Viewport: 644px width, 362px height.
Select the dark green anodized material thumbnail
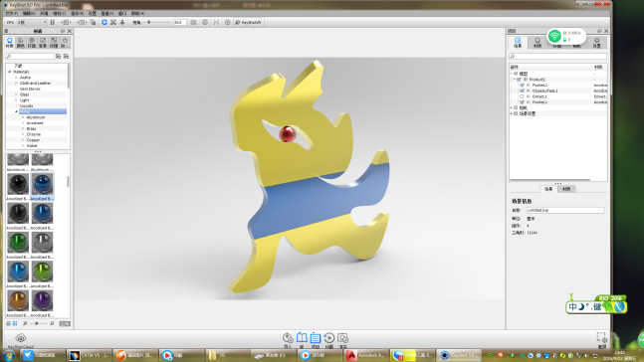point(18,242)
